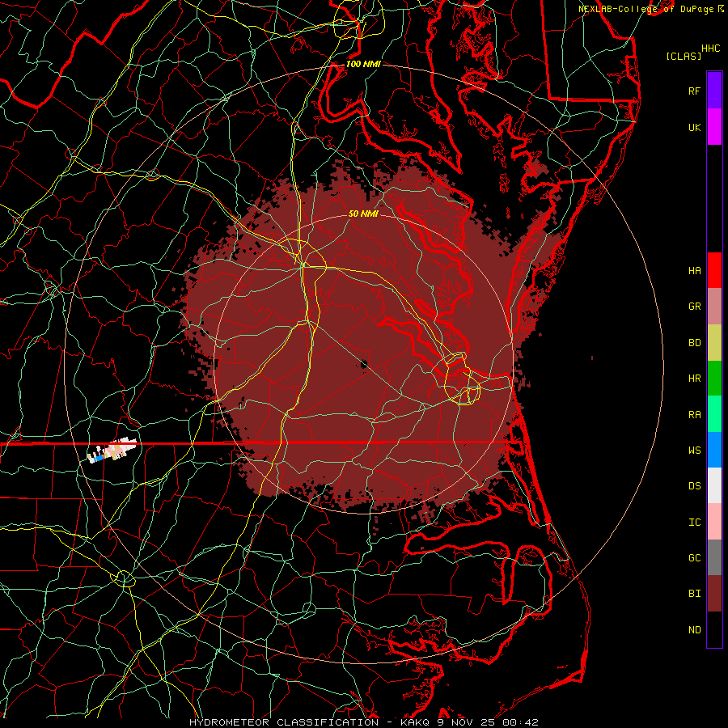Screen dimensions: 728x728
Task: Click the HR legend label
Action: [694, 379]
